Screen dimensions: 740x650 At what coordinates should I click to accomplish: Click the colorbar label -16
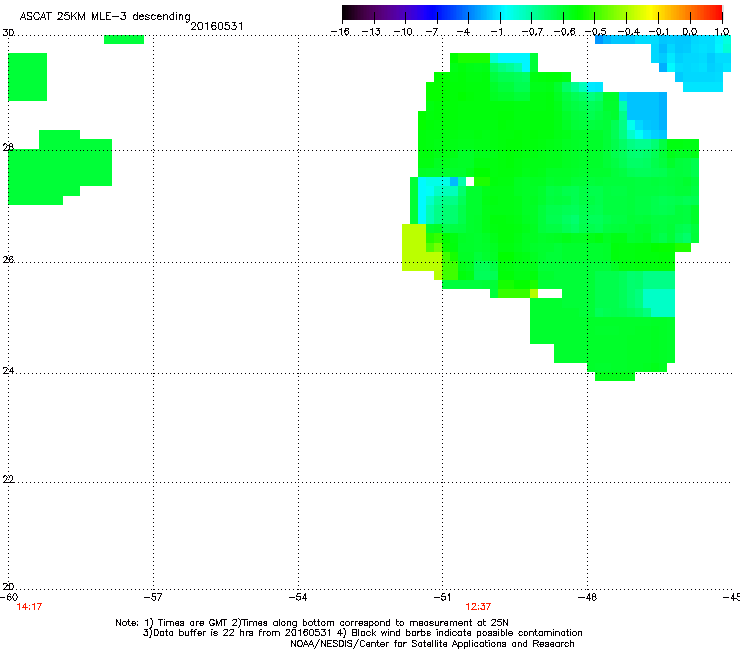pyautogui.click(x=340, y=32)
